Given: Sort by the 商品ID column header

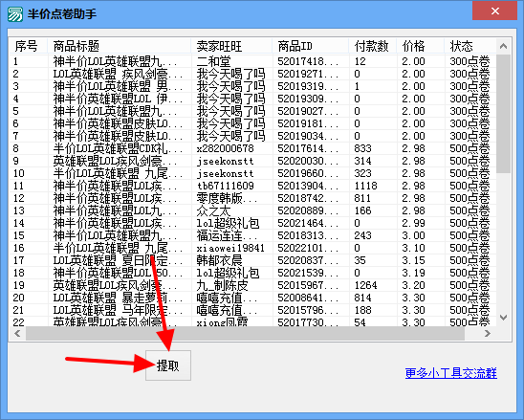Looking at the screenshot, I should [311, 46].
